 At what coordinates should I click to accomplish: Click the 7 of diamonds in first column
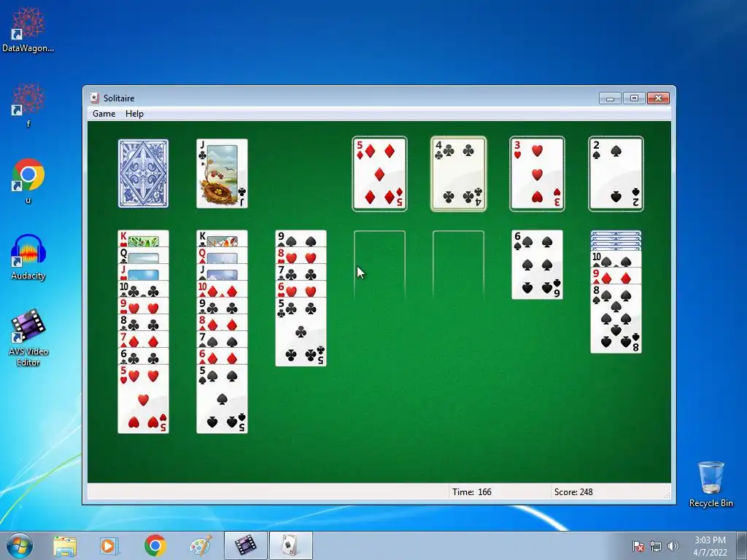144,339
